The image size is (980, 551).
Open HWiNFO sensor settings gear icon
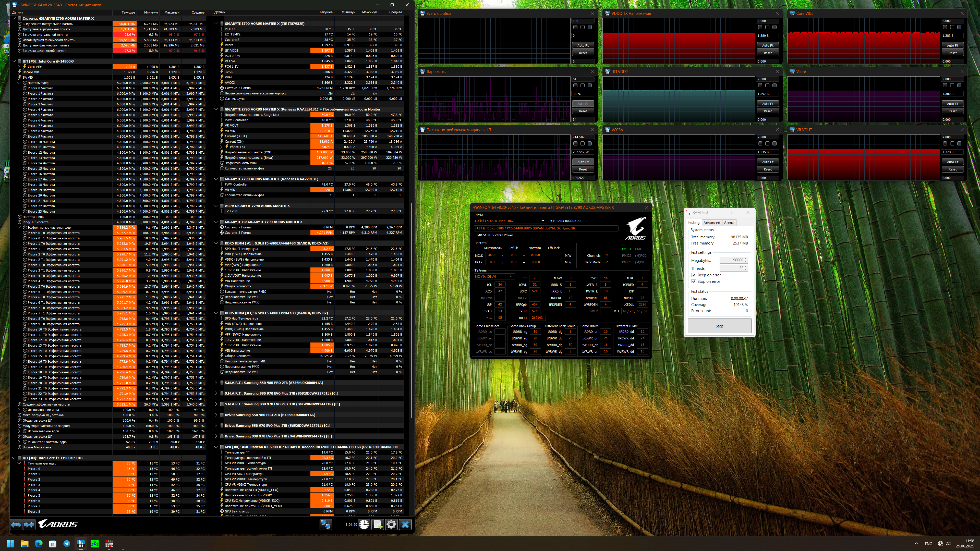coord(391,525)
